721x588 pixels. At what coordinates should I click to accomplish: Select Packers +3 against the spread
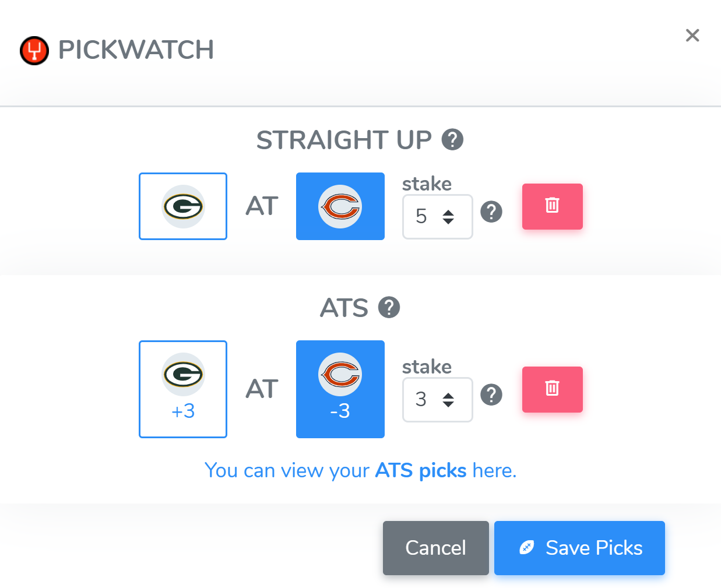tap(183, 389)
